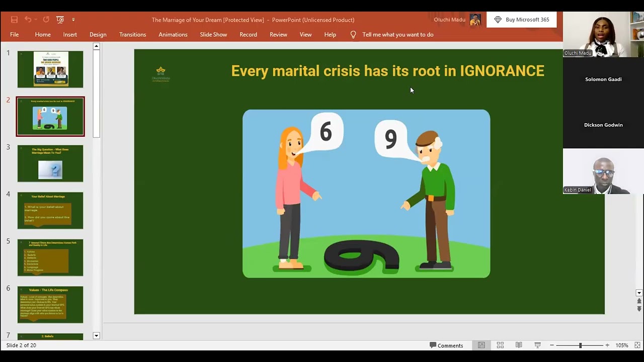The width and height of the screenshot is (644, 362).
Task: Click the OluchiMadu logo on the slide
Action: [160, 74]
